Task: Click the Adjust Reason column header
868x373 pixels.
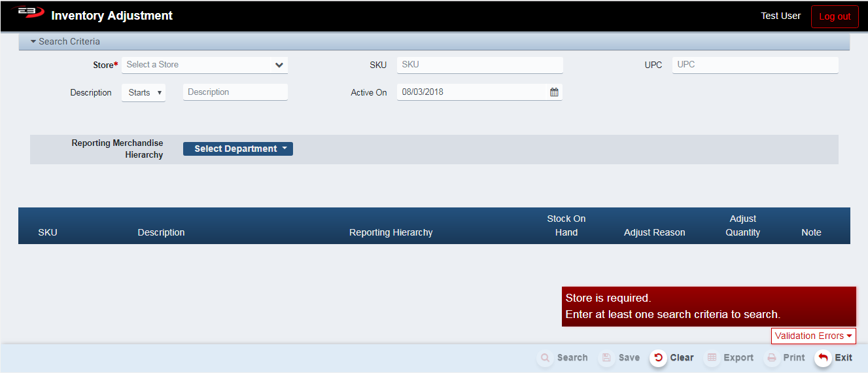Action: click(654, 232)
